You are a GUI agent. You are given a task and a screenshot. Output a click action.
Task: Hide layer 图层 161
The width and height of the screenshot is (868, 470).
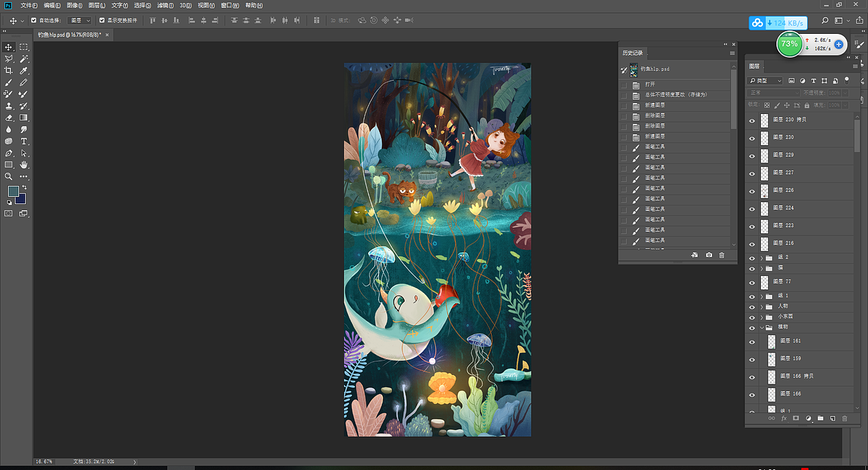pos(751,342)
